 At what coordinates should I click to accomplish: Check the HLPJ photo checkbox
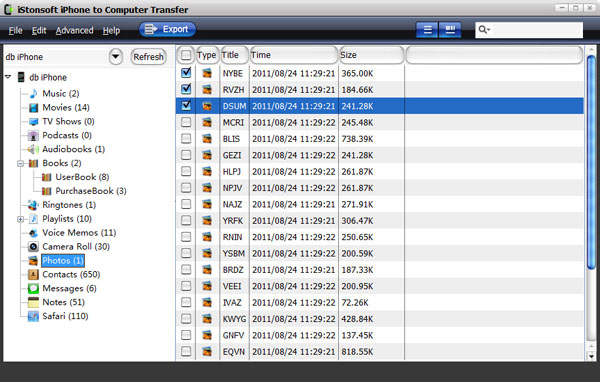186,171
